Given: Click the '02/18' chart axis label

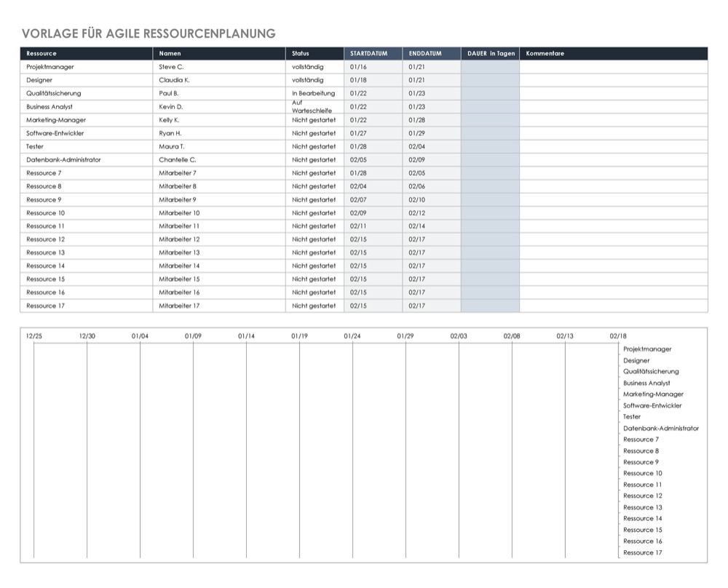Looking at the screenshot, I should (618, 336).
